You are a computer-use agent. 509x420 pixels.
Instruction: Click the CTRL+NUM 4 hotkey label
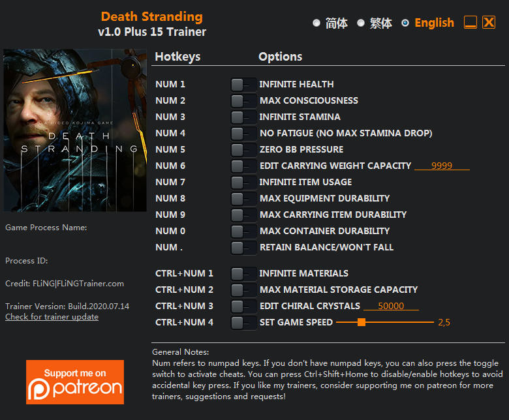pyautogui.click(x=184, y=322)
